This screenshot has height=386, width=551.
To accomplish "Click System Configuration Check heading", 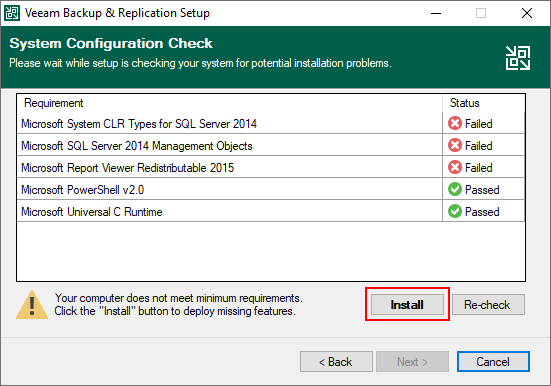I will click(111, 43).
